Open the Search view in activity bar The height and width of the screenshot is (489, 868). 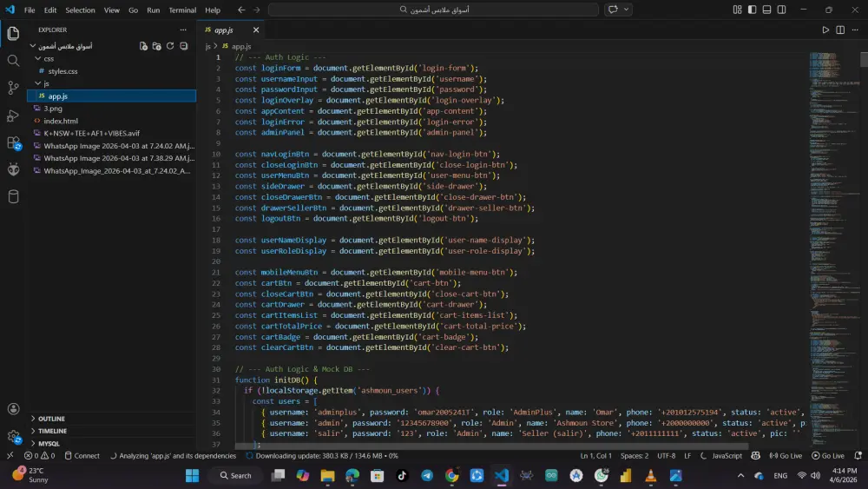[13, 60]
